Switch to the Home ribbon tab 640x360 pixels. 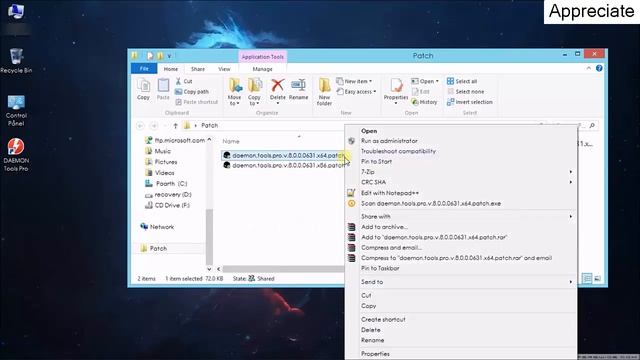click(x=171, y=69)
